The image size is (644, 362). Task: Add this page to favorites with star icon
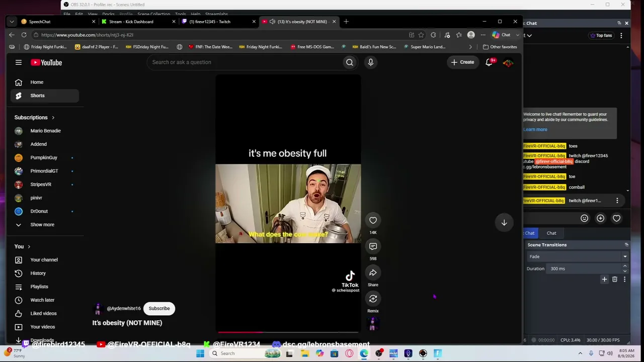[x=421, y=35]
